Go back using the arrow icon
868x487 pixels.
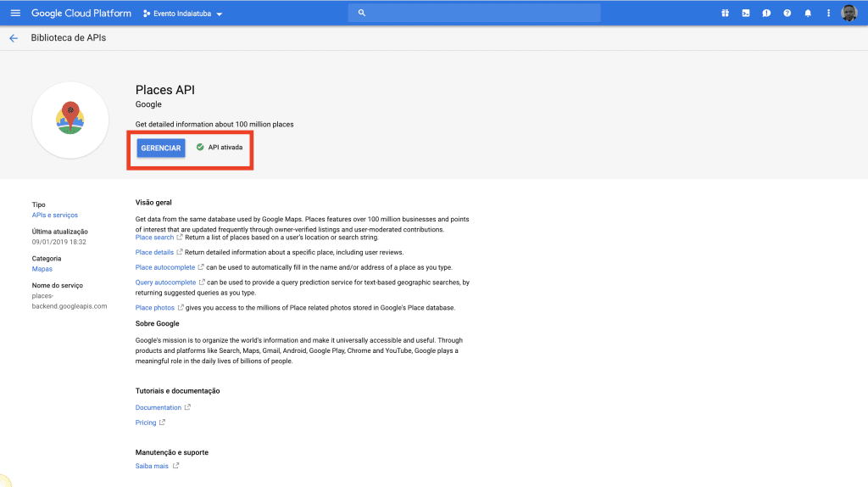pyautogui.click(x=14, y=38)
